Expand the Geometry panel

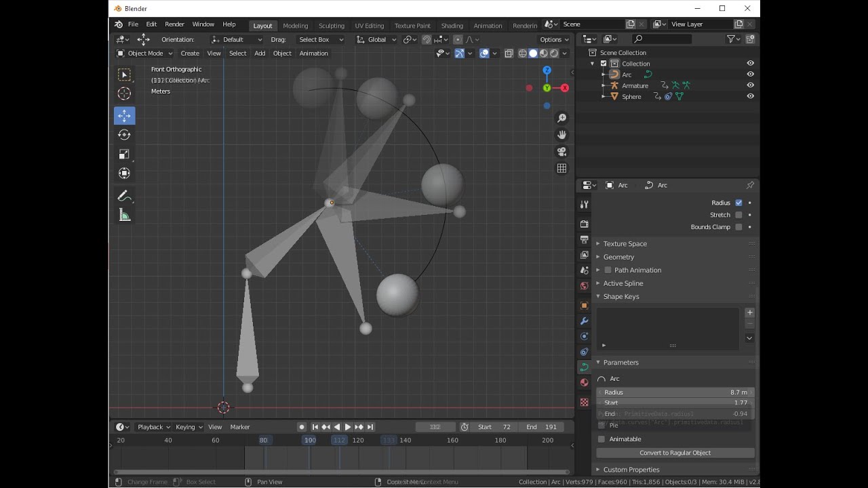pyautogui.click(x=618, y=257)
